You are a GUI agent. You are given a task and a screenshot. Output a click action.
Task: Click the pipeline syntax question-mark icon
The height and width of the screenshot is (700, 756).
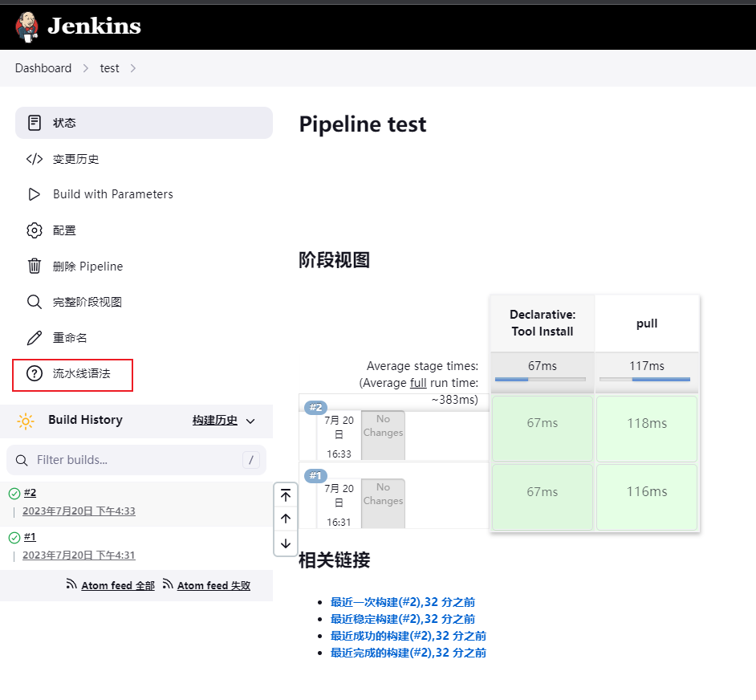point(35,373)
